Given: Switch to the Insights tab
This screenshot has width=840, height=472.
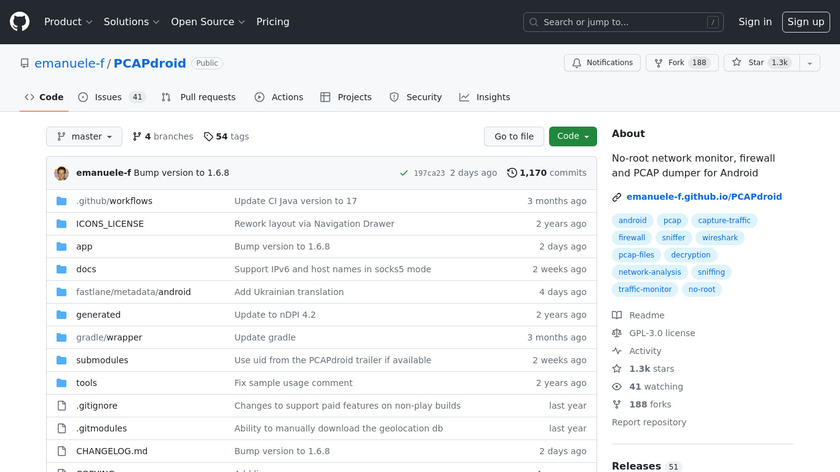Looking at the screenshot, I should pyautogui.click(x=484, y=98).
